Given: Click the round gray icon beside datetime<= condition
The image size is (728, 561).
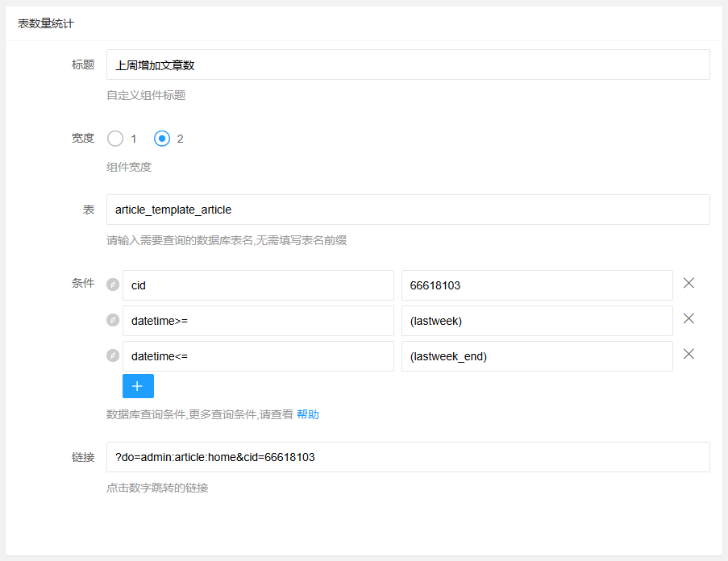Looking at the screenshot, I should tap(113, 355).
